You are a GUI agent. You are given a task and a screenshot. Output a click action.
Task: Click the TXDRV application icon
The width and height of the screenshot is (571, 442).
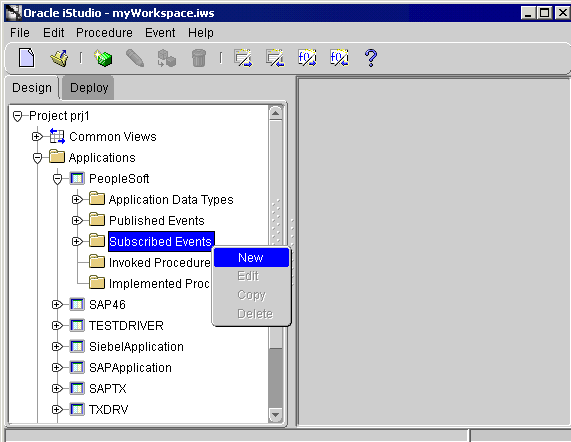click(77, 409)
